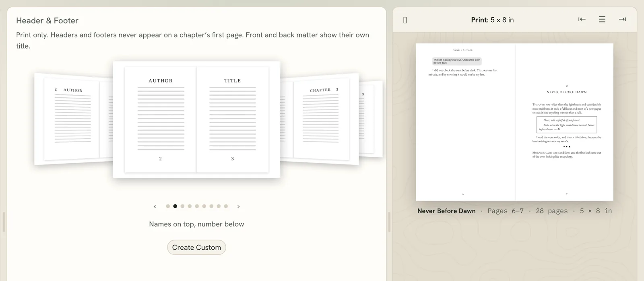Click the 'Names on top, number below' caption
Viewport: 644px width, 281px height.
click(x=196, y=224)
